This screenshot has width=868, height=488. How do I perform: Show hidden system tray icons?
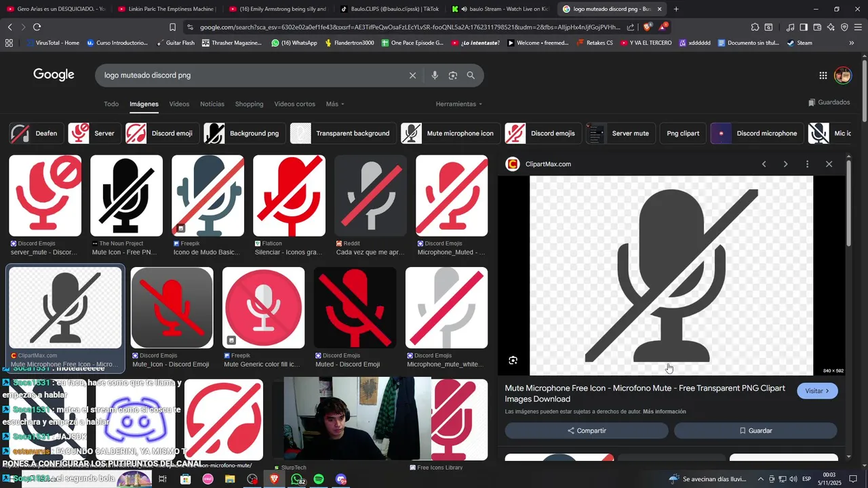(x=760, y=479)
